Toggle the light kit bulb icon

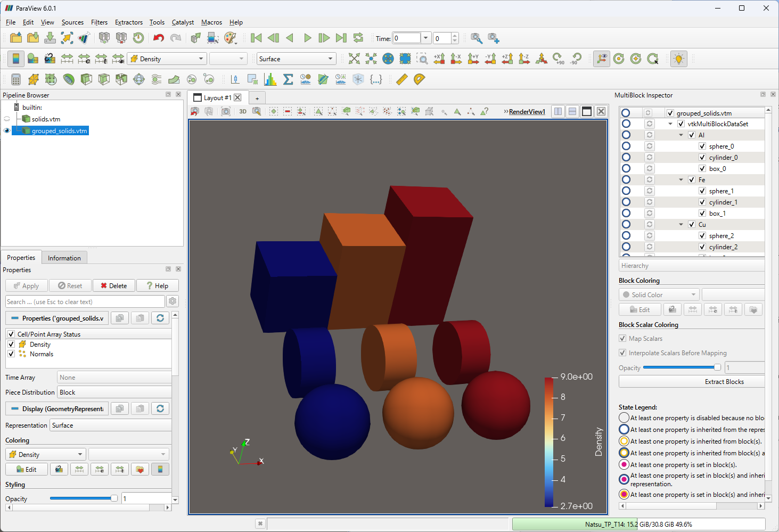click(x=678, y=59)
